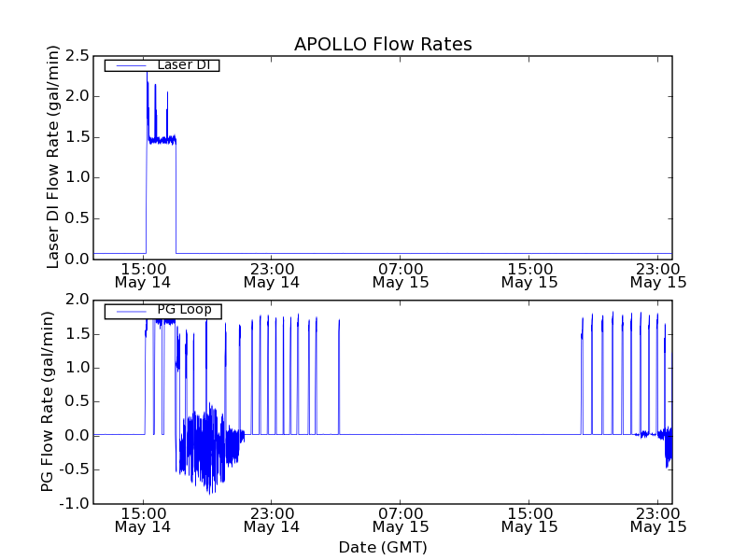Viewport: 747px width, 560px height.
Task: Click the "Laser DI Flow Rate (gal/min)" y-axis label
Action: click(x=54, y=156)
